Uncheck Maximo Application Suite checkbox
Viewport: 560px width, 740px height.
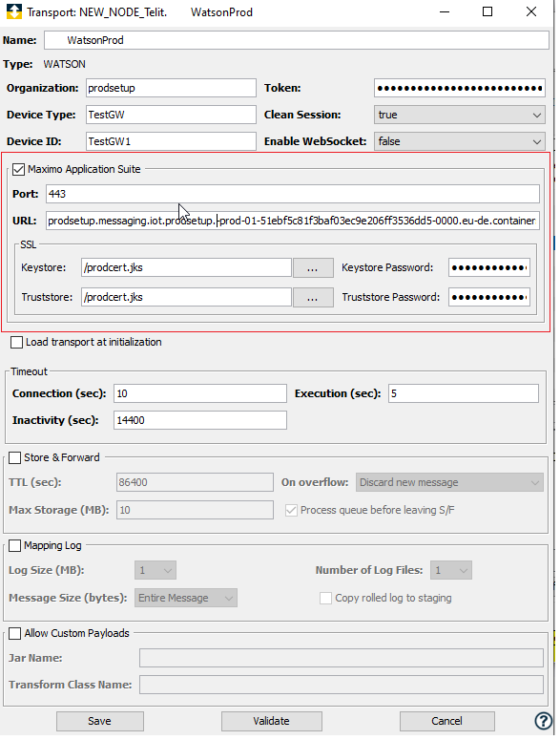pos(18,169)
